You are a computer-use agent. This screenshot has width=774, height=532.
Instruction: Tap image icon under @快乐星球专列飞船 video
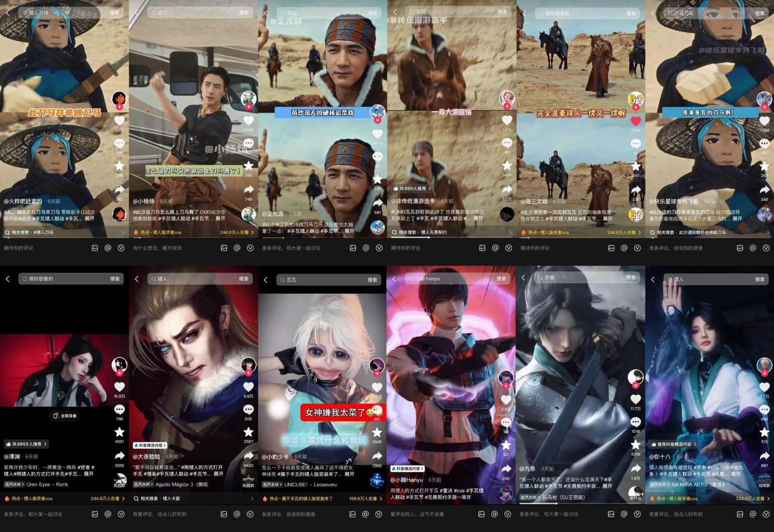coord(740,248)
